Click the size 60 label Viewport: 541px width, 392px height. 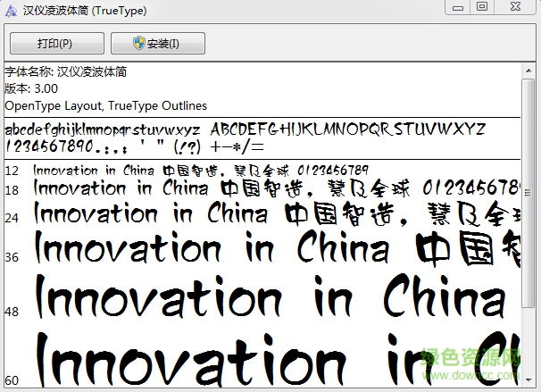(x=12, y=380)
